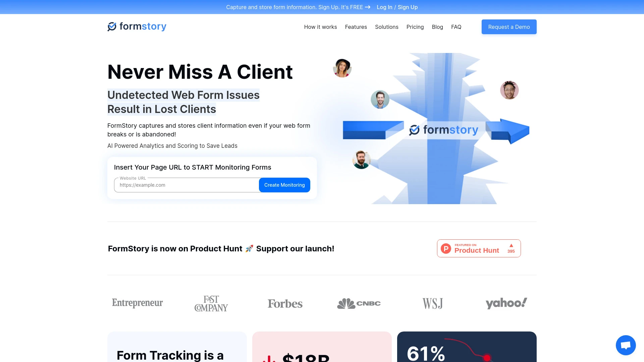The height and width of the screenshot is (362, 644).
Task: Click the Website URL input field
Action: click(x=186, y=185)
